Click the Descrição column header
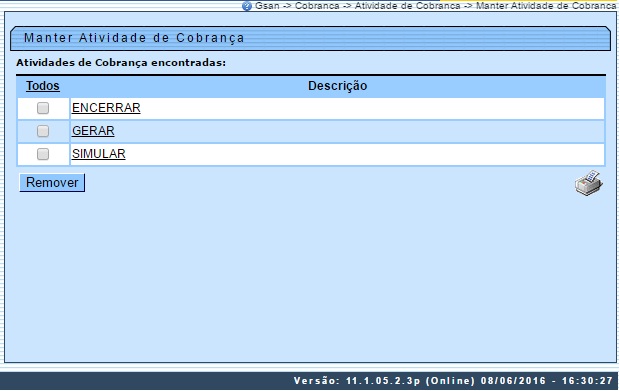The image size is (619, 391). click(338, 86)
